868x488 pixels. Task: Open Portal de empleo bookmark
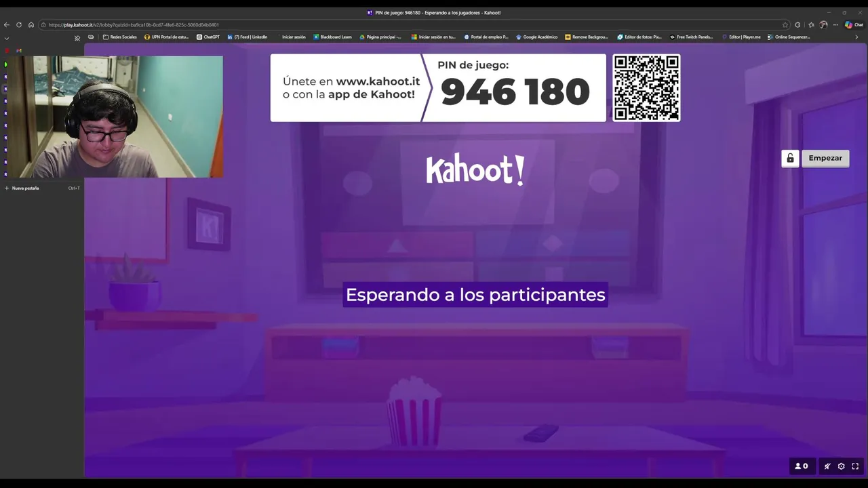click(486, 37)
